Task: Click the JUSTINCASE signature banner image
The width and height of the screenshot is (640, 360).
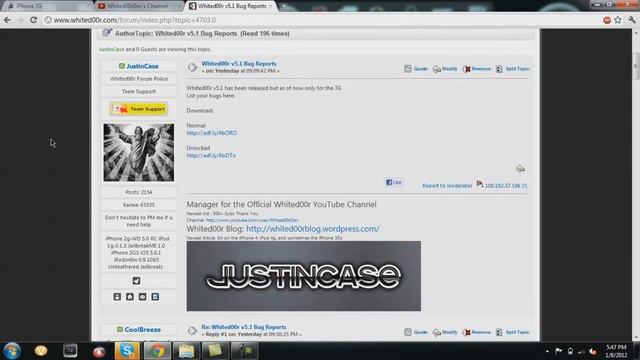Action: click(x=304, y=276)
